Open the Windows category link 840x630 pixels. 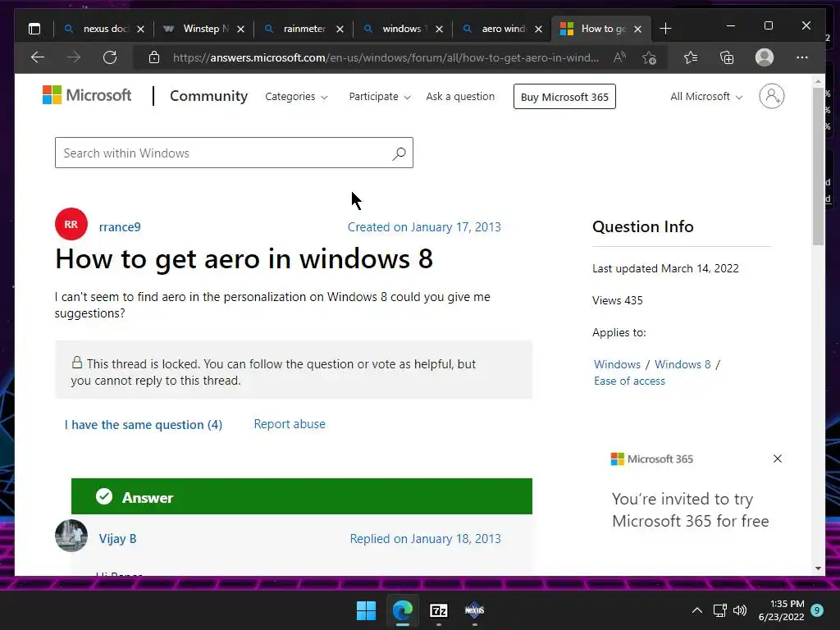pyautogui.click(x=617, y=364)
